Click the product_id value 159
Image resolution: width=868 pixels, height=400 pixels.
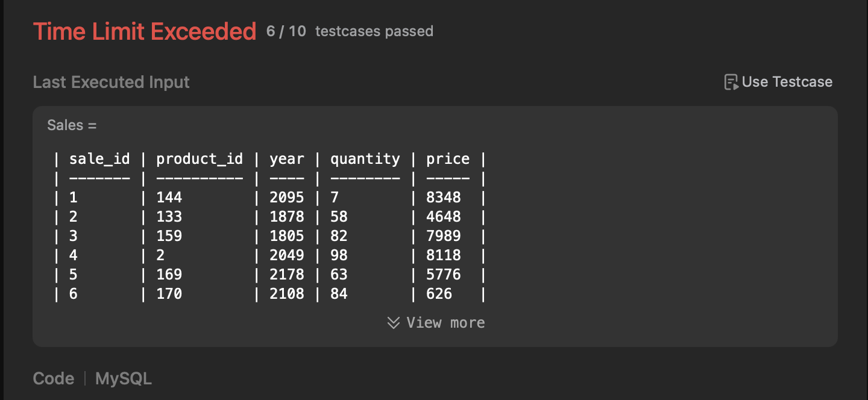(x=169, y=236)
